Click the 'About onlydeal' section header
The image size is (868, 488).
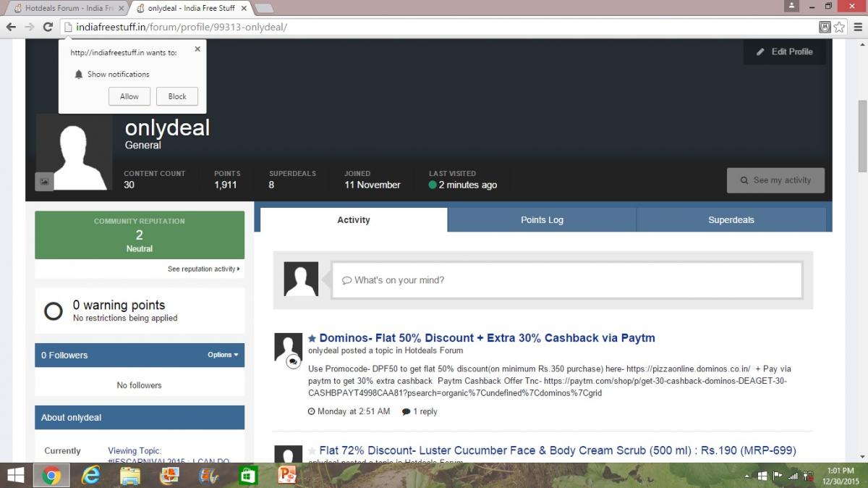tap(140, 418)
